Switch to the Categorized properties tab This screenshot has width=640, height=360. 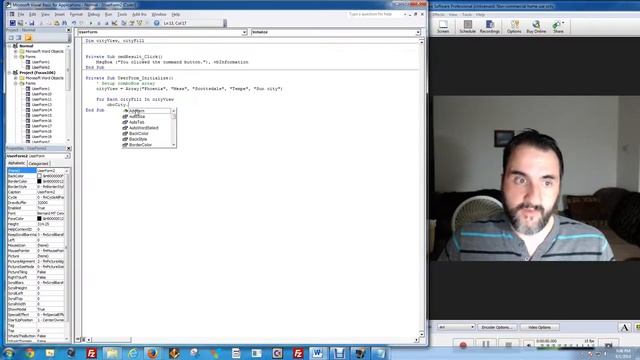(x=38, y=163)
